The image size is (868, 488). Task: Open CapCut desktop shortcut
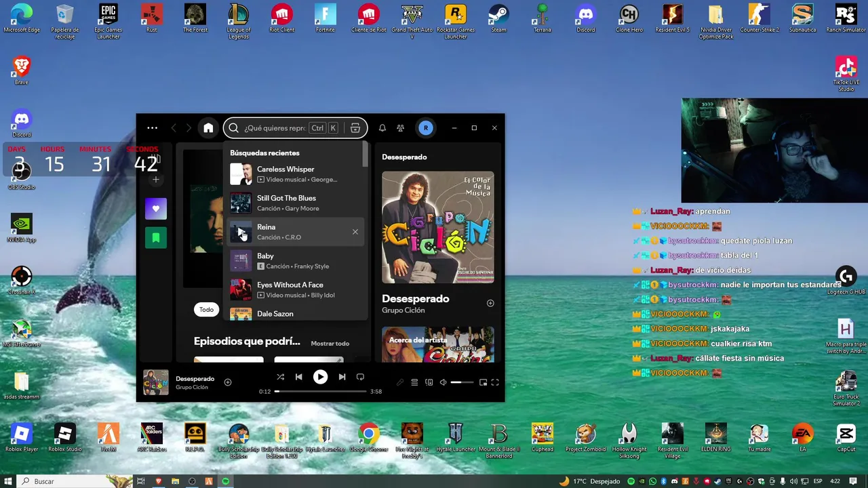pos(846,438)
